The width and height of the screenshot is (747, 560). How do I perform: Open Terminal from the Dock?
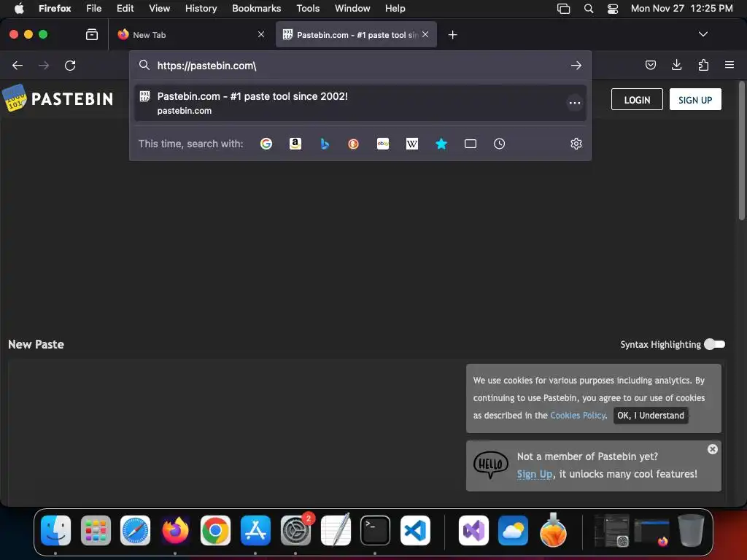click(x=375, y=530)
